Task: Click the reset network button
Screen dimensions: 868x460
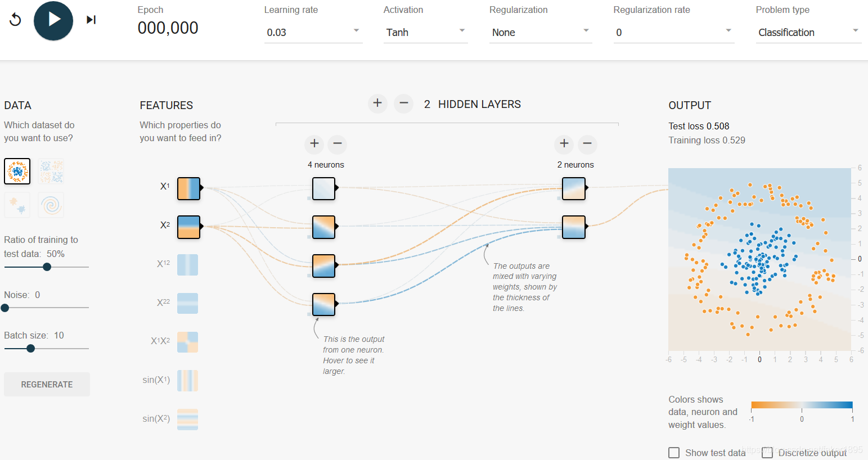Action: [16, 20]
